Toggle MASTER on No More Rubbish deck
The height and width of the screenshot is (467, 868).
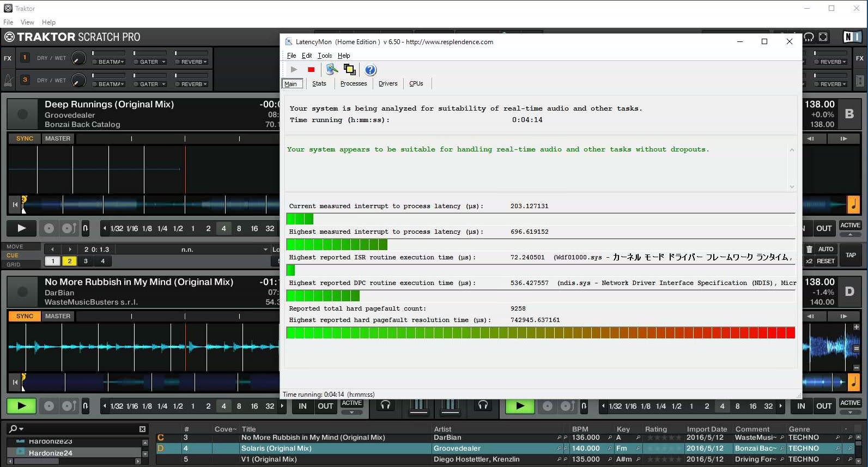click(58, 316)
